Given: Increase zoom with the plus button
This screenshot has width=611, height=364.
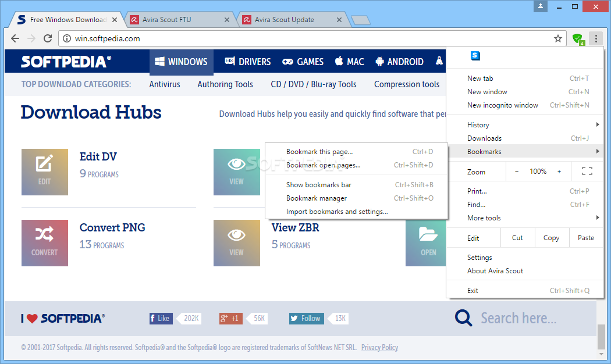Looking at the screenshot, I should click(x=559, y=172).
